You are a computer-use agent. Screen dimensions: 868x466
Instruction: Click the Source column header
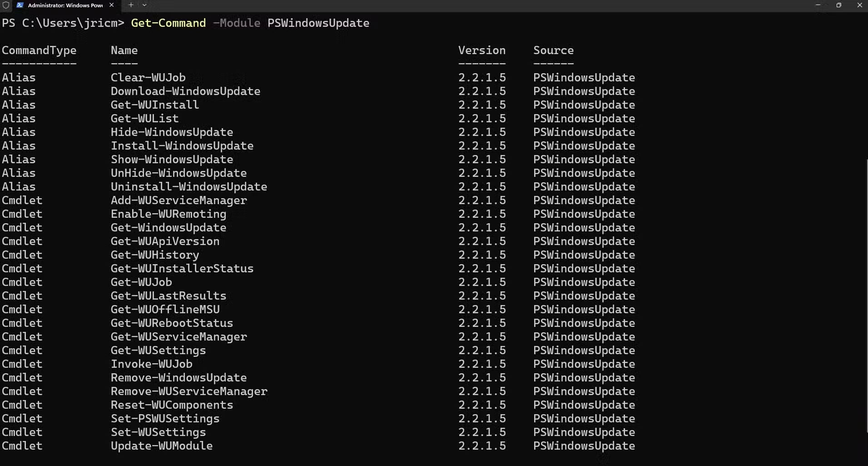pyautogui.click(x=554, y=50)
